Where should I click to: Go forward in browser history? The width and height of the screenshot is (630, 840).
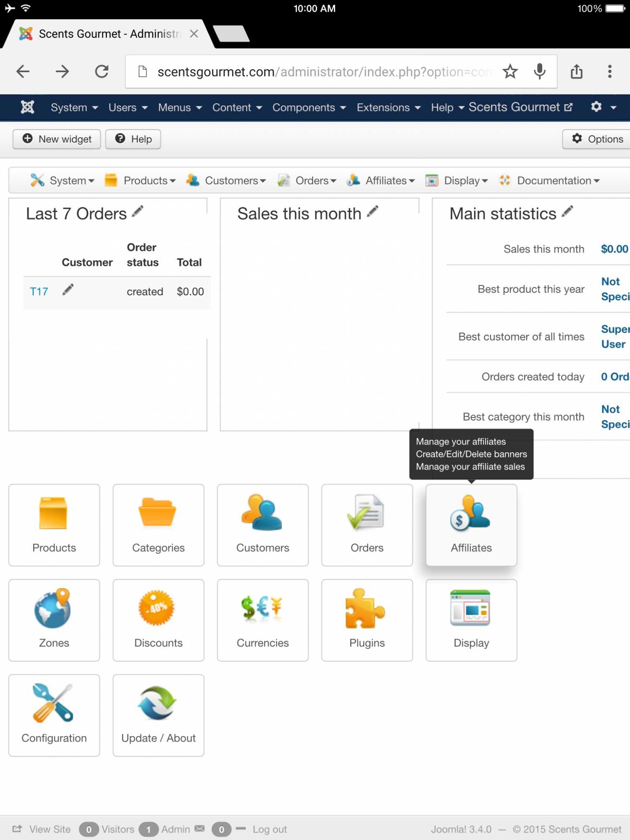[x=62, y=71]
